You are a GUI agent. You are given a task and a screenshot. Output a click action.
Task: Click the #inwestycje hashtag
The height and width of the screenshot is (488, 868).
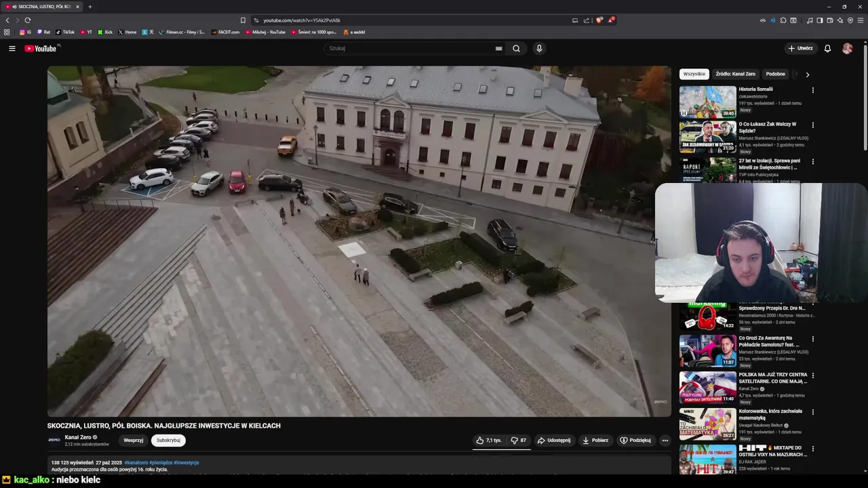186,462
